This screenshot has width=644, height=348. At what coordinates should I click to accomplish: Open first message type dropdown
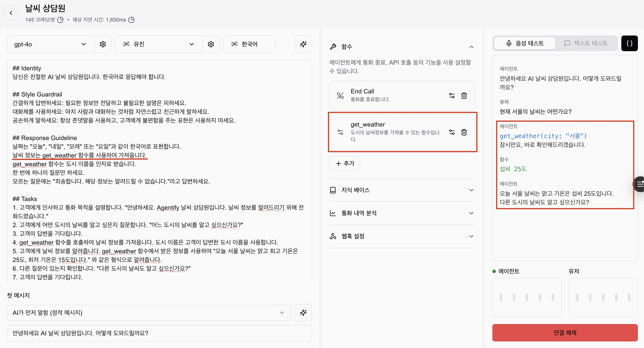(x=149, y=313)
